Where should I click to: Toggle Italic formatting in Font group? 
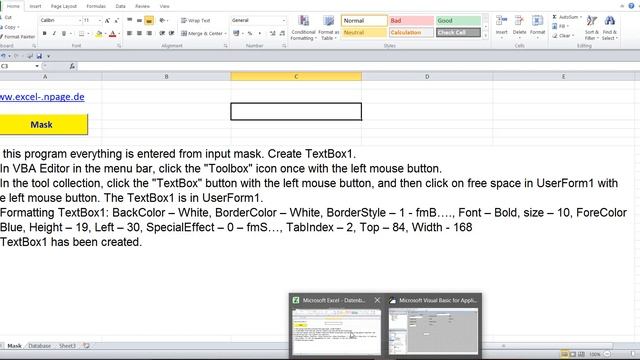tap(54, 33)
